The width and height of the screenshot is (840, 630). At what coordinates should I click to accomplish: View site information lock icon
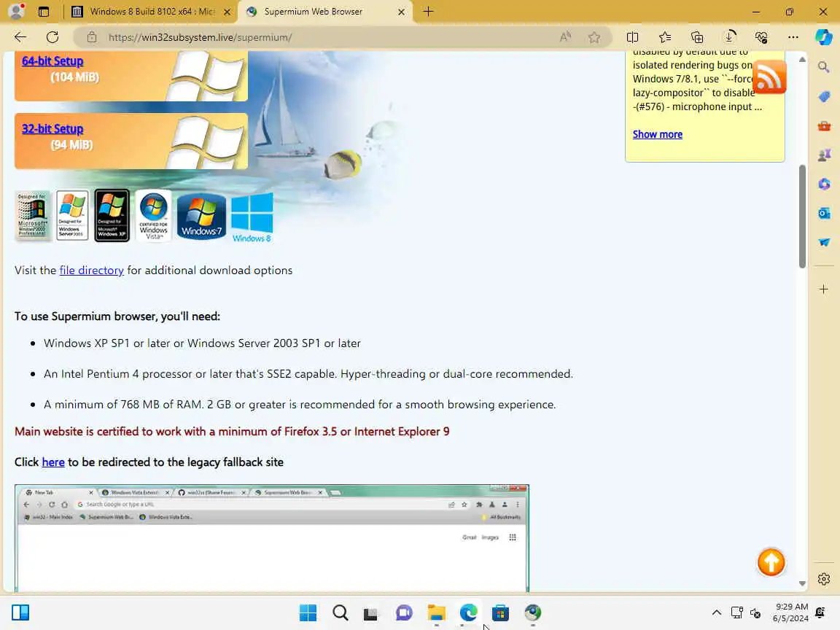tap(92, 37)
